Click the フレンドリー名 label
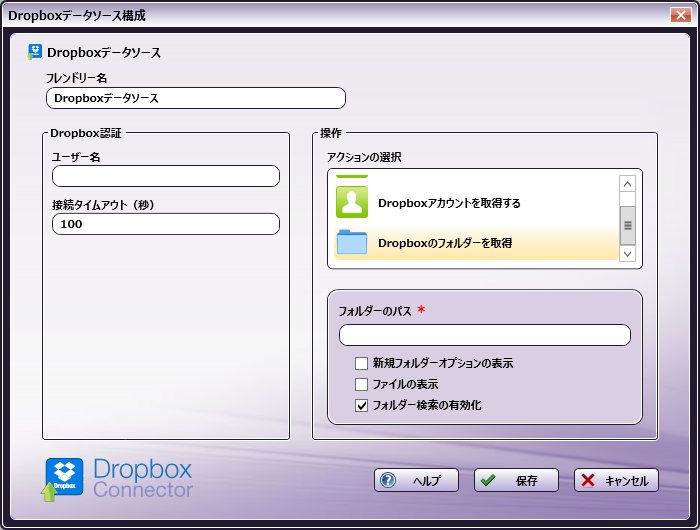Image resolution: width=700 pixels, height=530 pixels. 76,78
